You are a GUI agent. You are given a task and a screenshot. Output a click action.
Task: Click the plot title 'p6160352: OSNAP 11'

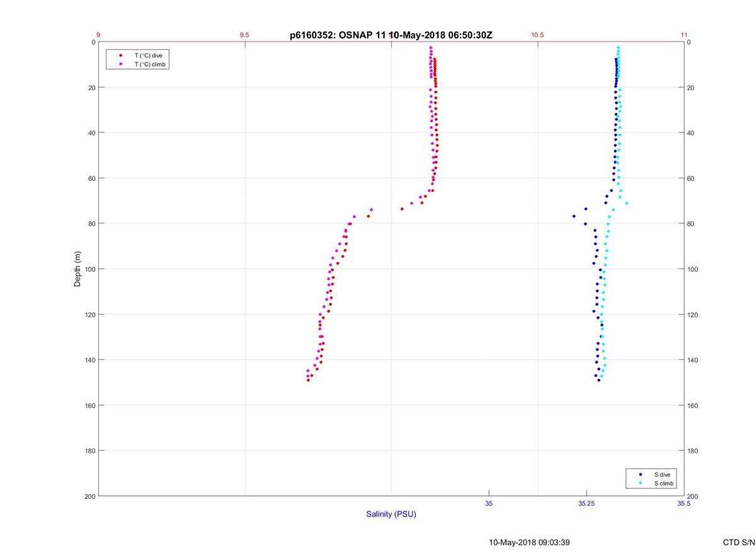click(337, 35)
